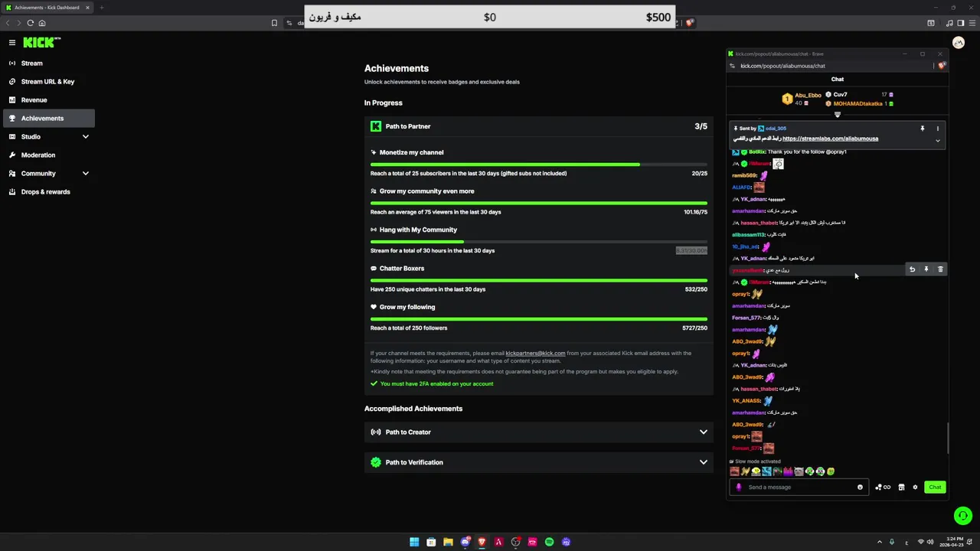Bookmark this page in the browser toolbar
Screen dimensions: 980x551
pyautogui.click(x=274, y=23)
